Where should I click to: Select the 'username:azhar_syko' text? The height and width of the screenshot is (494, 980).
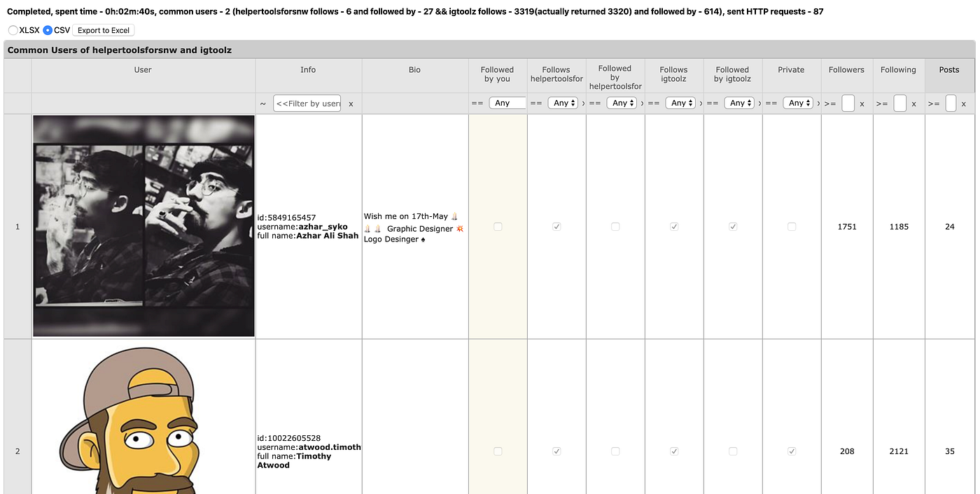(x=302, y=227)
